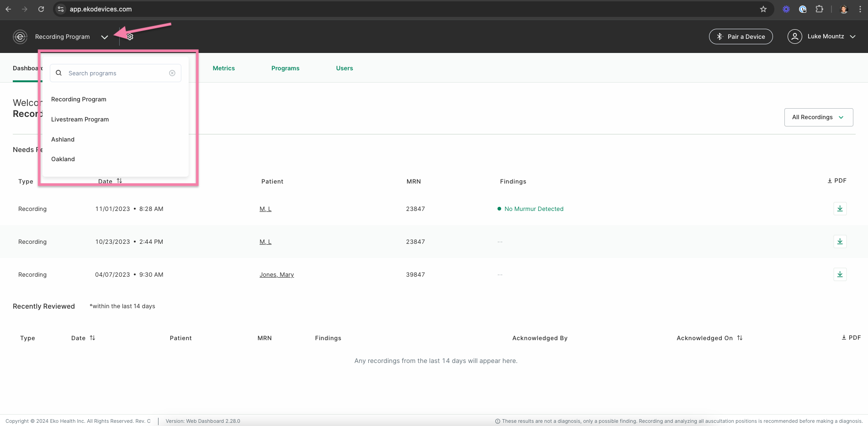Expand the Luke Mountz account menu

click(x=852, y=37)
